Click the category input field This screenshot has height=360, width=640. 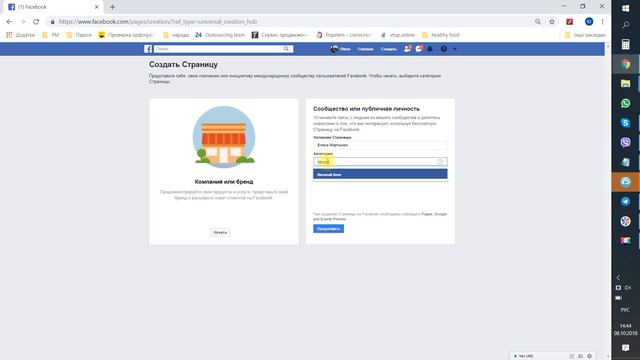tap(380, 162)
